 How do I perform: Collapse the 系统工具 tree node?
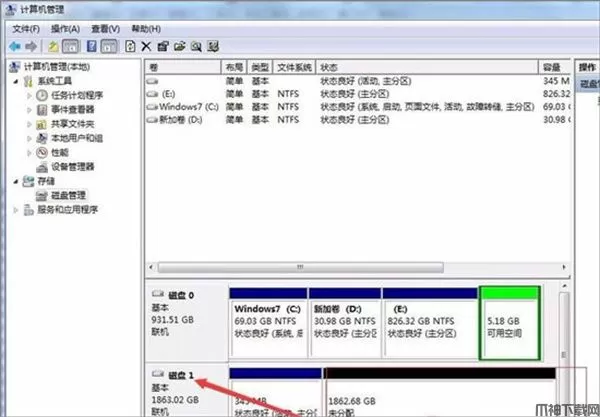point(16,81)
